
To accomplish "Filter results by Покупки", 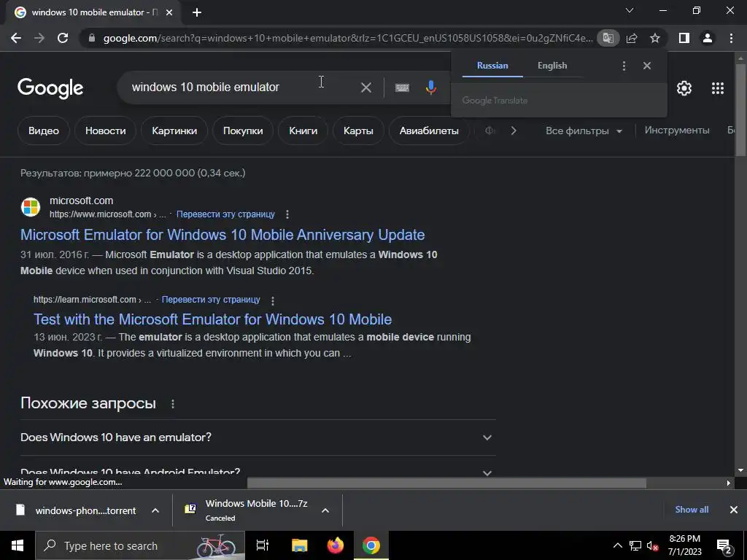I will [x=243, y=131].
